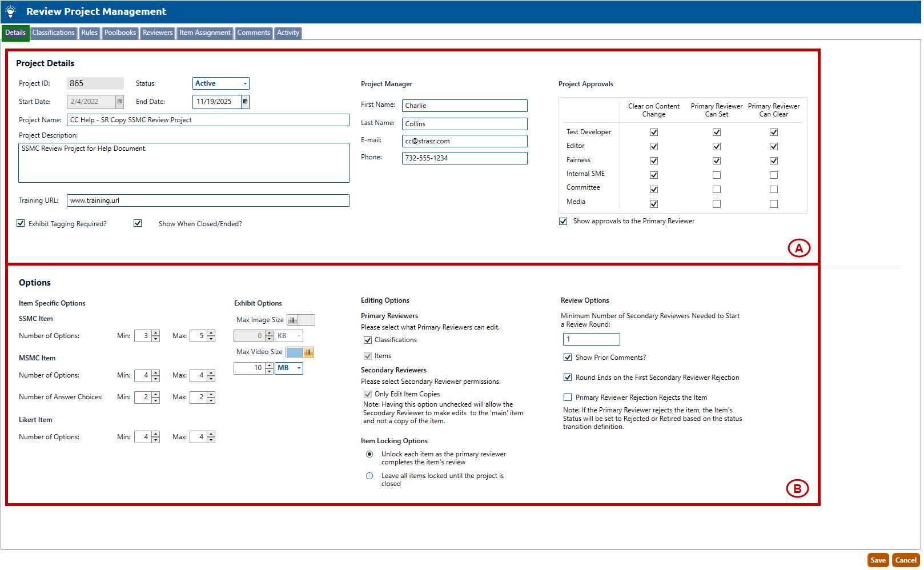
Task: Uncheck Exhibit Tagging Required checkbox
Action: tap(21, 223)
